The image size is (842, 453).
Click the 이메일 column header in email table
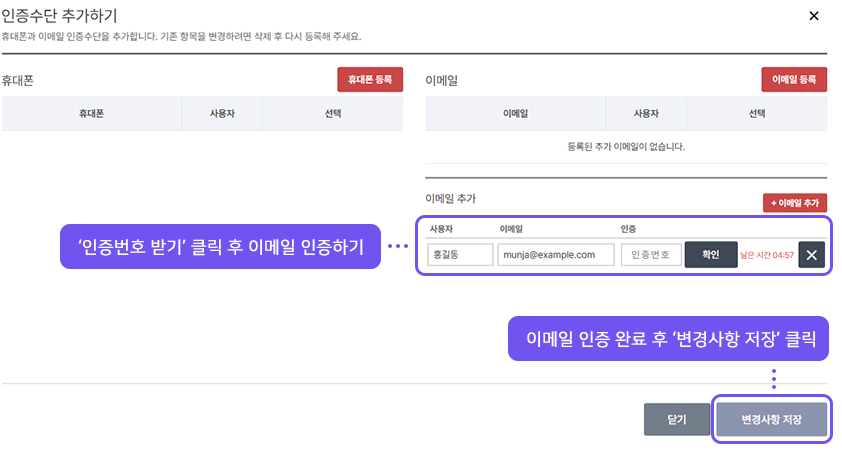(516, 113)
